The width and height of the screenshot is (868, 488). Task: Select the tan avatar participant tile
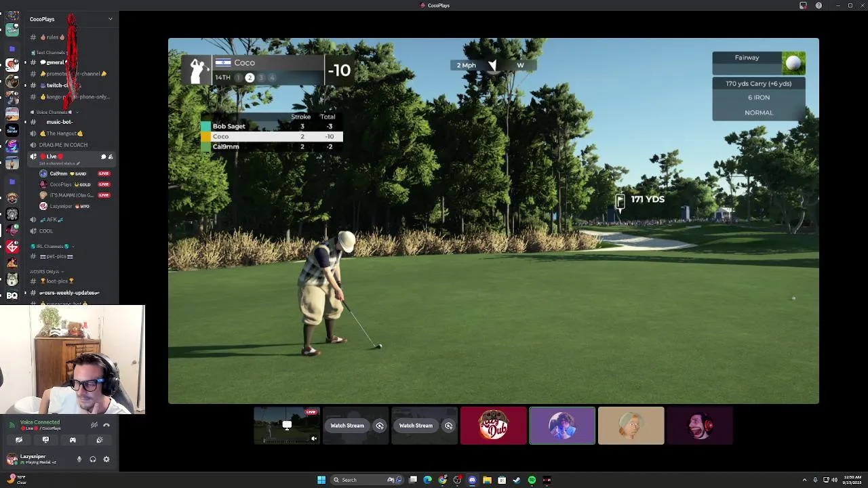(x=631, y=426)
